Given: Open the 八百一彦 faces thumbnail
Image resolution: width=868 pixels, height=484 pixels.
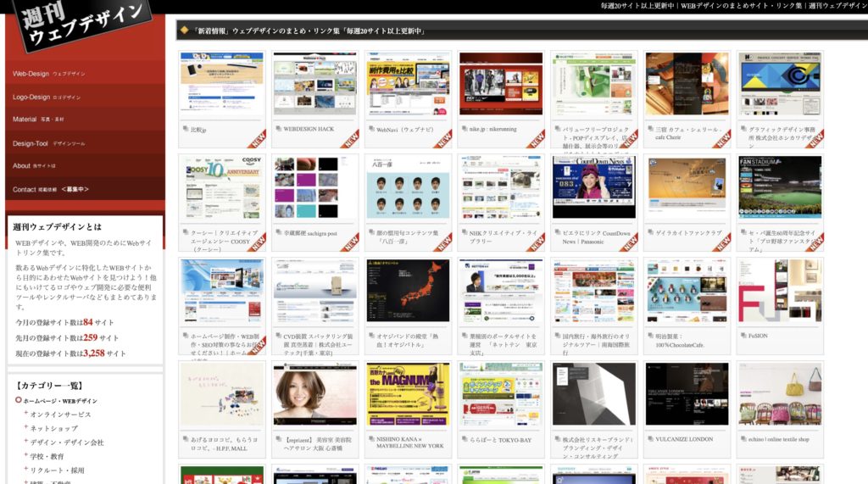Looking at the screenshot, I should 408,187.
